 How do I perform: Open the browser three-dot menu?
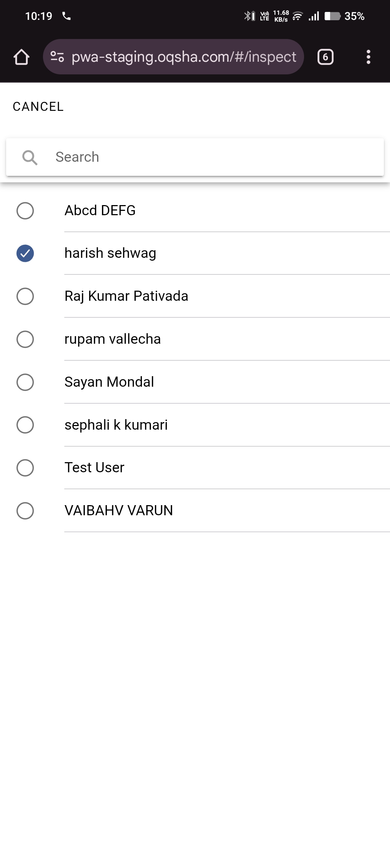pos(368,57)
